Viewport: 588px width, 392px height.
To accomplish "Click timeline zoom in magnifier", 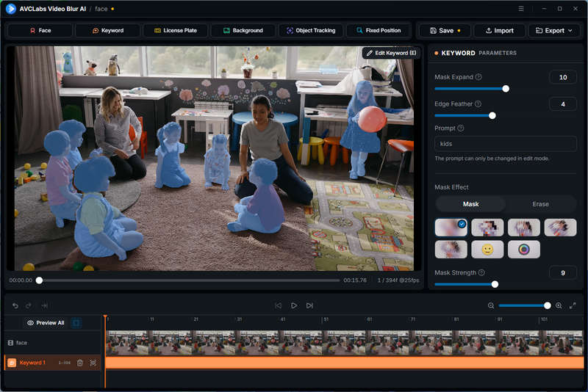I will (x=559, y=305).
